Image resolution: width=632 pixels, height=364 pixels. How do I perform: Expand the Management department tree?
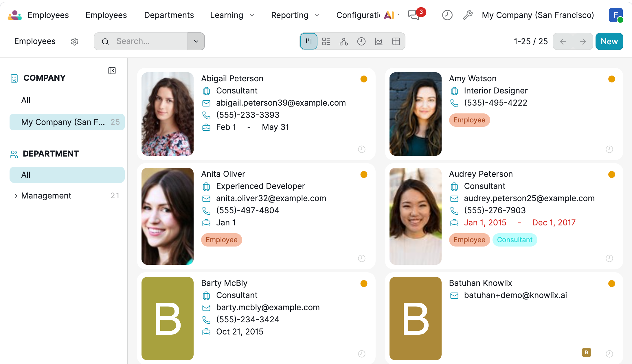pos(16,196)
